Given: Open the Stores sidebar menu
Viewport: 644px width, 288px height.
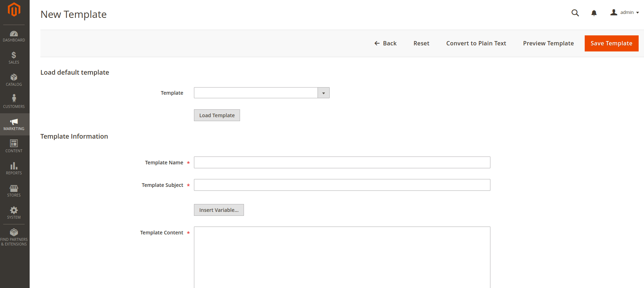Looking at the screenshot, I should tap(14, 191).
